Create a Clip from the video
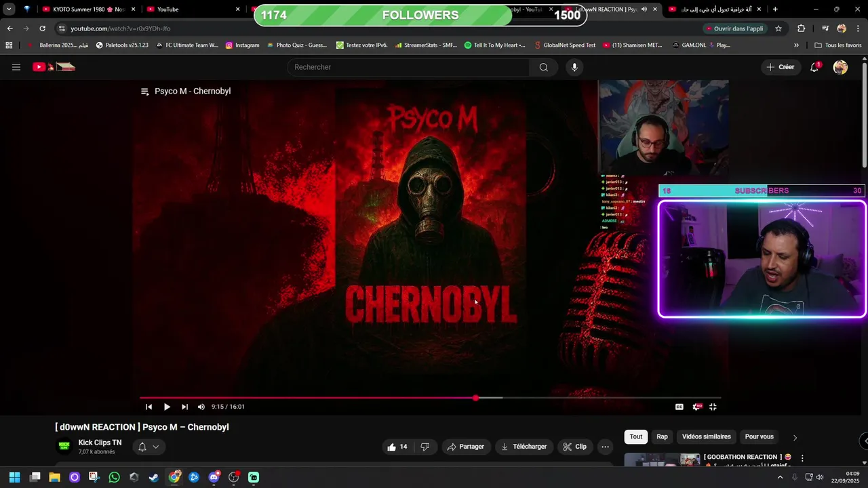The height and width of the screenshot is (488, 868). pos(574,447)
